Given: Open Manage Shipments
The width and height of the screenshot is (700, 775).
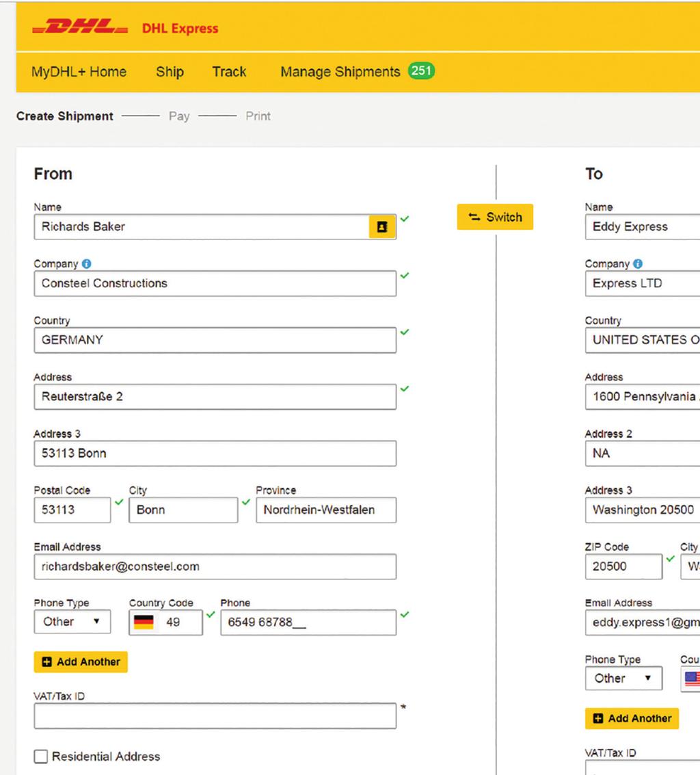Looking at the screenshot, I should [x=340, y=72].
